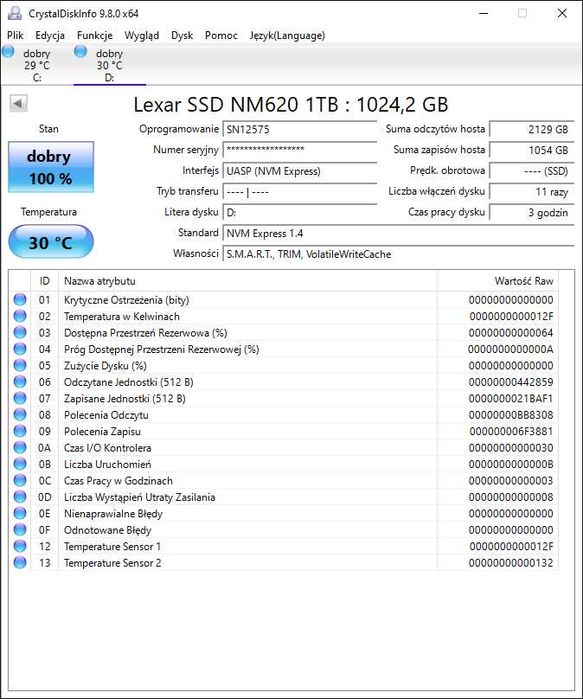The image size is (583, 699).
Task: Click the Stan label above health status
Action: click(49, 129)
